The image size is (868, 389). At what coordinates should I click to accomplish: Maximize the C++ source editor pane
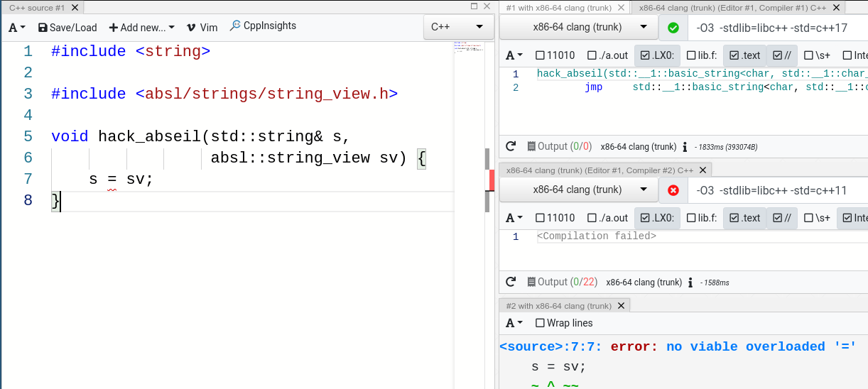(474, 6)
